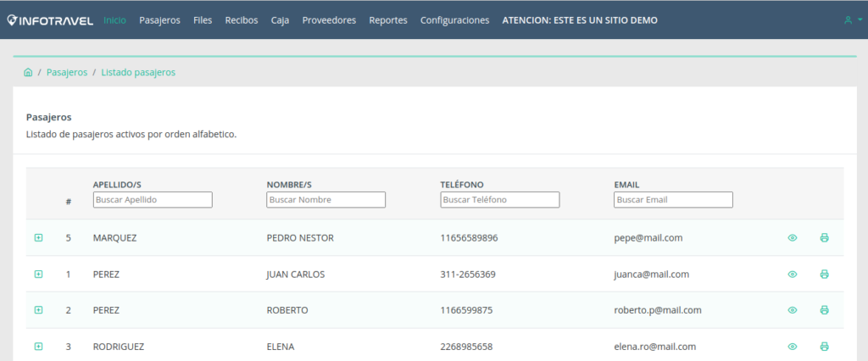View details of ROBERTO PEREZ with eye icon
The image size is (868, 361).
(x=793, y=310)
